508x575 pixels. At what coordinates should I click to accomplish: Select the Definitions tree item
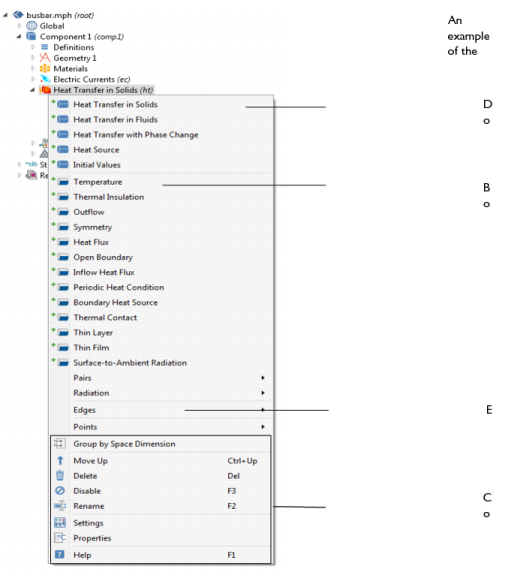[x=74, y=47]
